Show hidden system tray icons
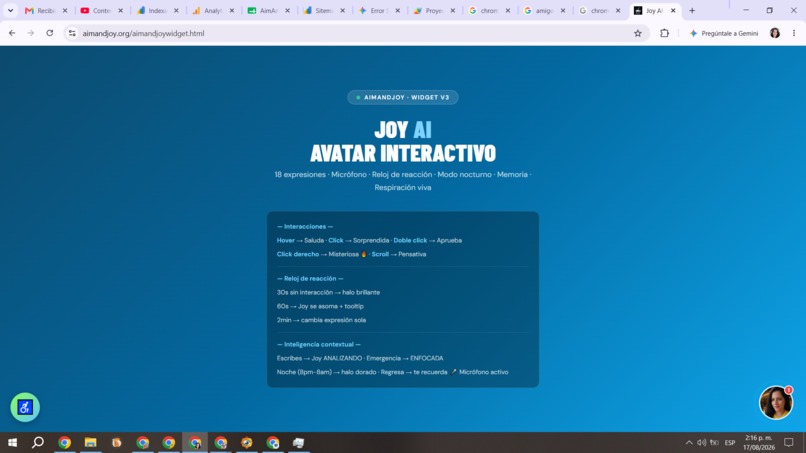Image resolution: width=806 pixels, height=453 pixels. coord(689,443)
